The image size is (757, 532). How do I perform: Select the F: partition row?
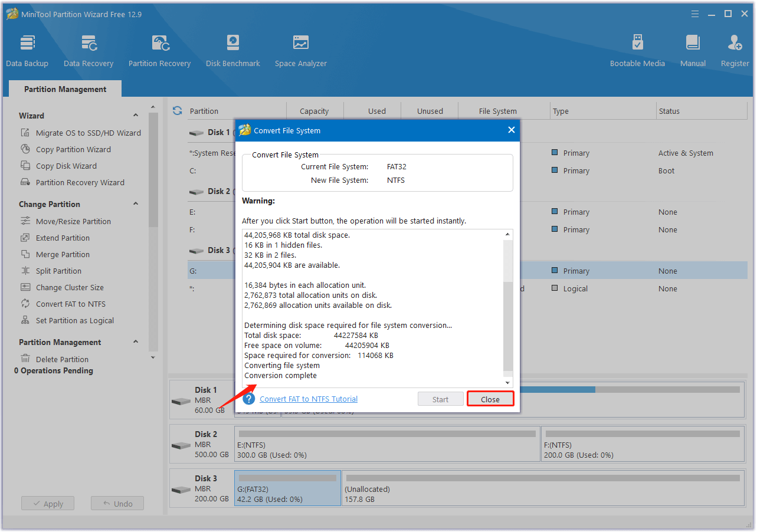(x=467, y=229)
